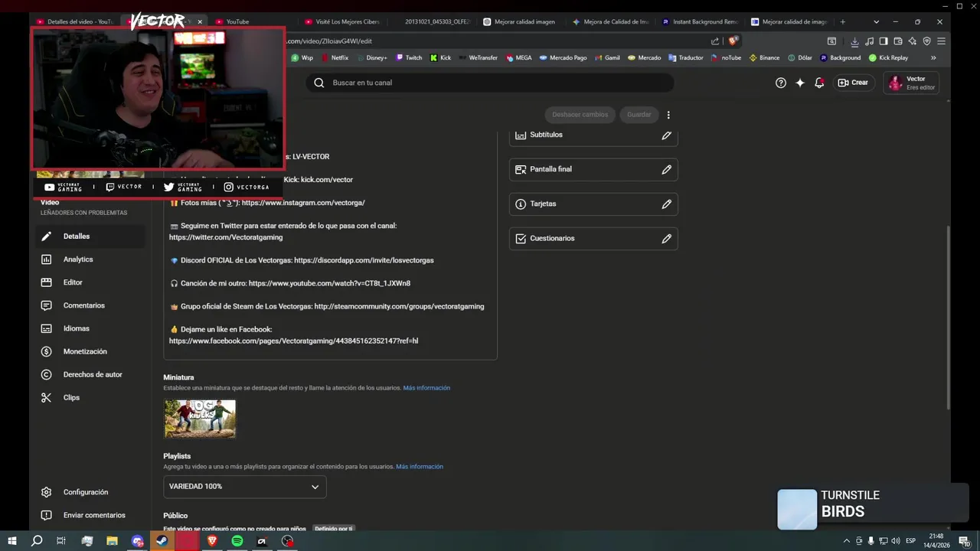Open the Brave VPN shield icon
This screenshot has width=980, height=551.
927,41
